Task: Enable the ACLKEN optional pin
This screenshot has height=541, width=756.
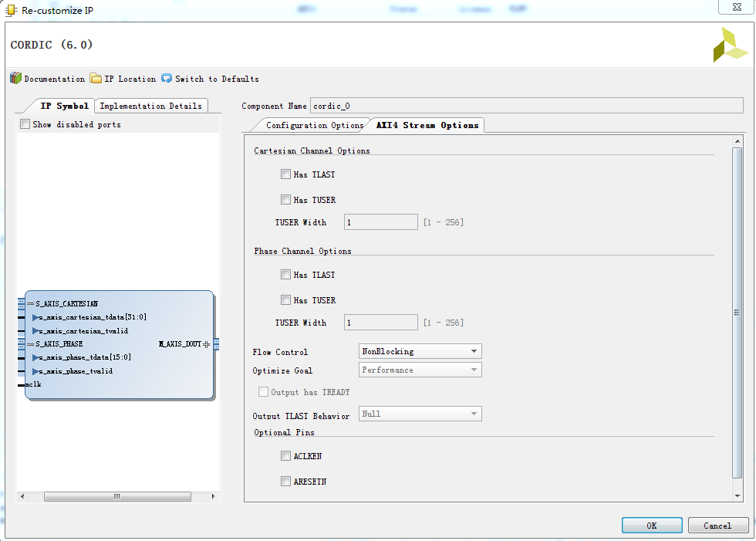Action: click(x=285, y=455)
